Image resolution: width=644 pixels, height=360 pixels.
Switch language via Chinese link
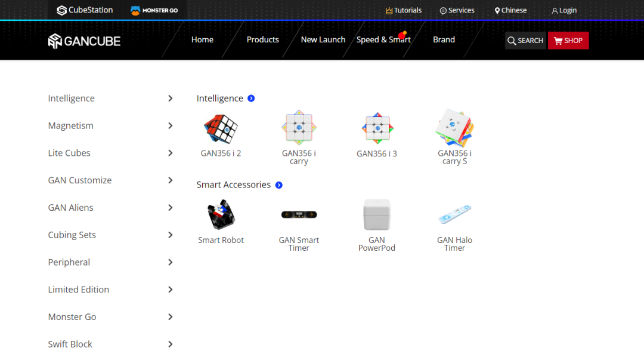510,10
